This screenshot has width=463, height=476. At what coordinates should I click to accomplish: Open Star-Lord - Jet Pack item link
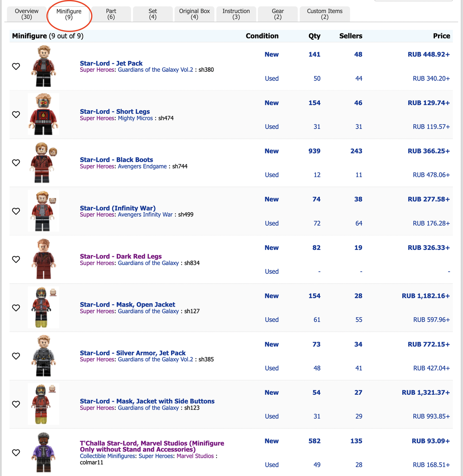(x=111, y=63)
